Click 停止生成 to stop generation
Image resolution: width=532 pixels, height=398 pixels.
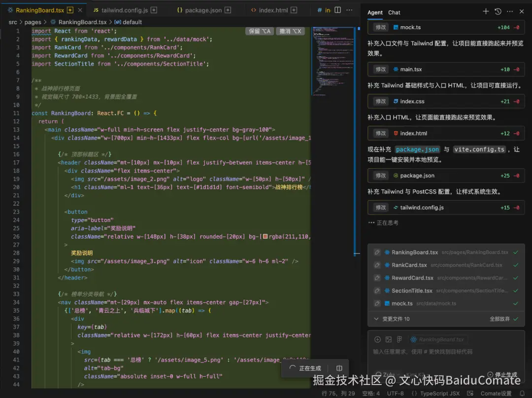tap(502, 374)
